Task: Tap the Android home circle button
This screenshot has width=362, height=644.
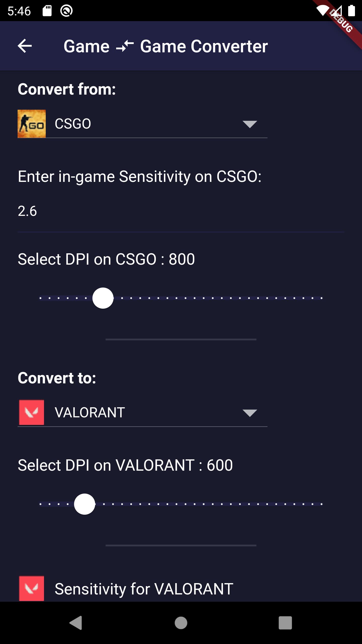Action: pyautogui.click(x=181, y=623)
